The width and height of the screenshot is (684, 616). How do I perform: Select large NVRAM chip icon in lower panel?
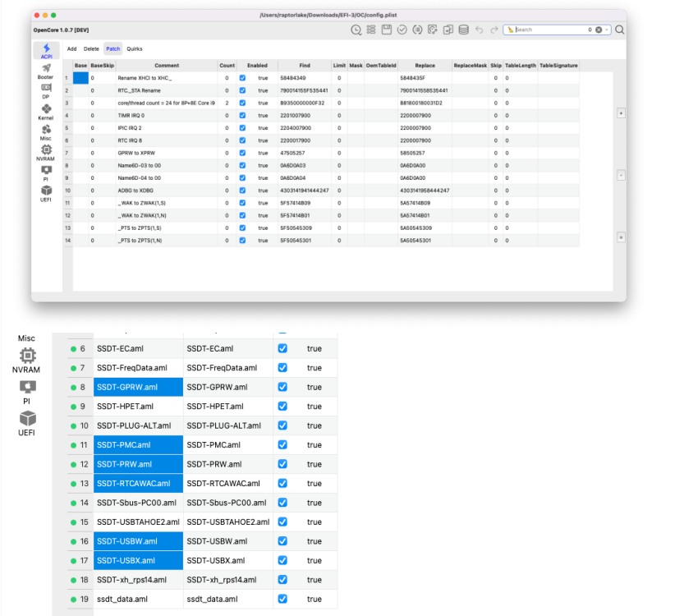pyautogui.click(x=27, y=355)
